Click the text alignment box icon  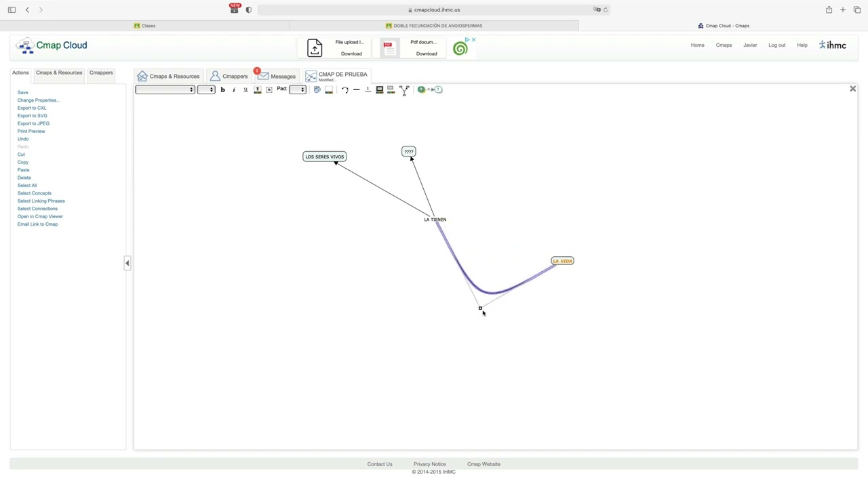269,89
